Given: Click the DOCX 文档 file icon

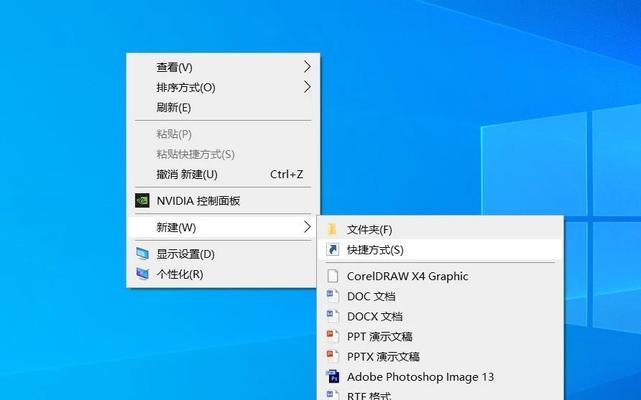Looking at the screenshot, I should (332, 316).
